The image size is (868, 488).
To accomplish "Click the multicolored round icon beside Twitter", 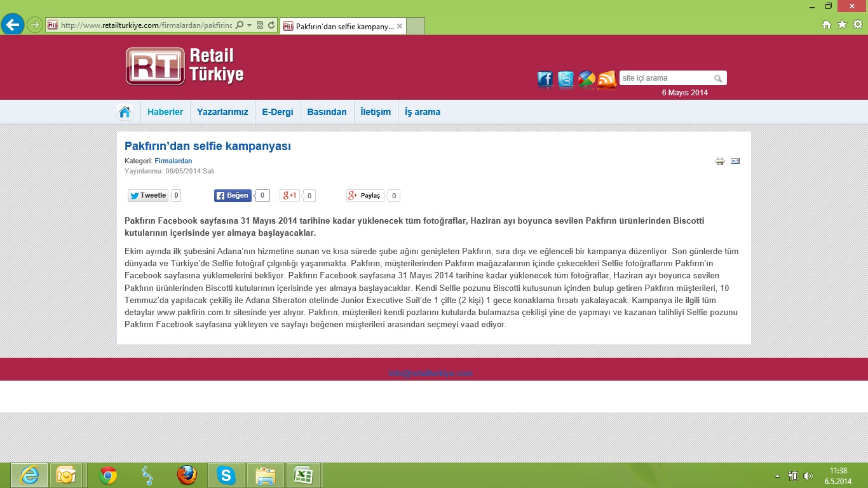I will pos(587,79).
